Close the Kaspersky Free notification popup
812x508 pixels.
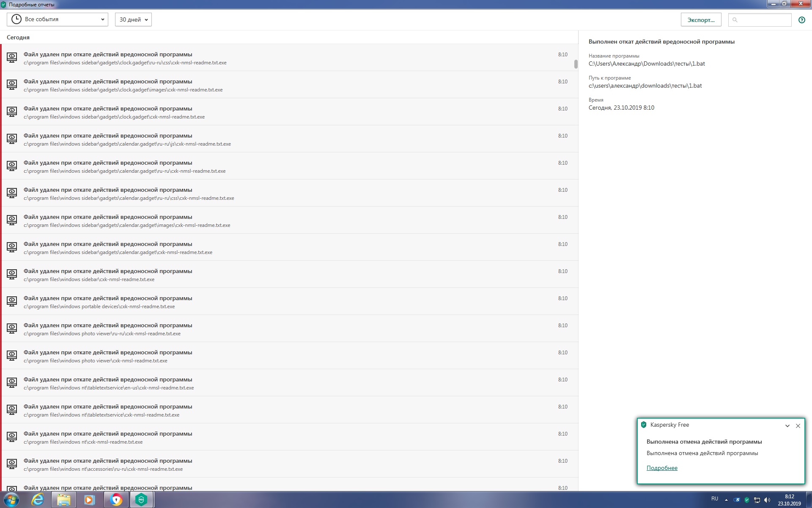pyautogui.click(x=798, y=426)
